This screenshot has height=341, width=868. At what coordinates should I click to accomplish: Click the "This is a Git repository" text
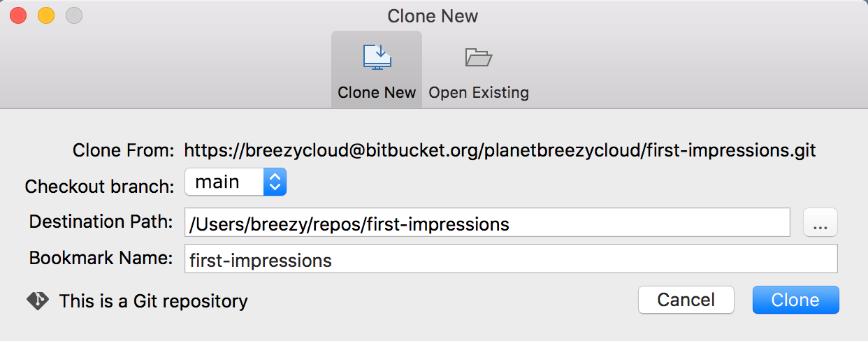(x=153, y=301)
